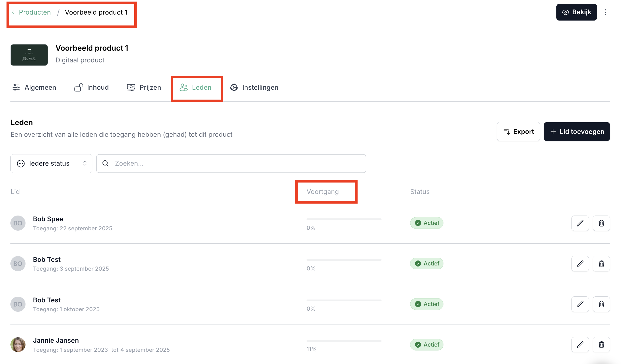
Task: Go to the Prijzen tab
Action: (144, 87)
